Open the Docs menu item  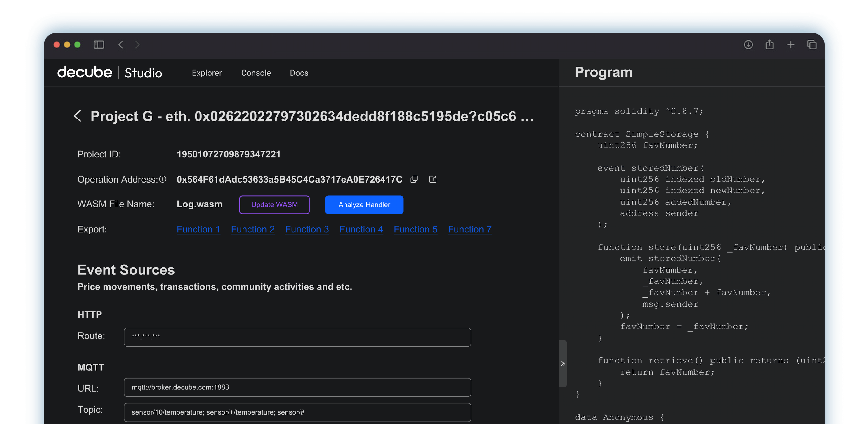point(299,73)
